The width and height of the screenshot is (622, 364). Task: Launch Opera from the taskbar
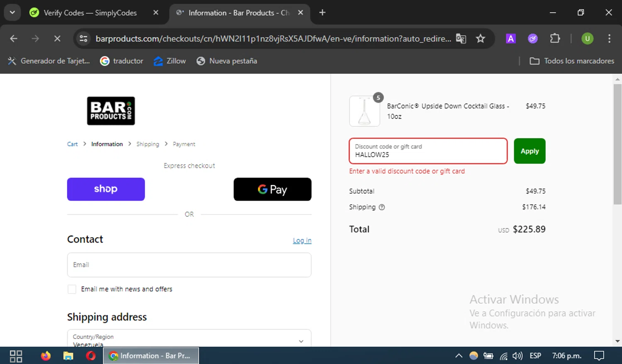pos(91,356)
